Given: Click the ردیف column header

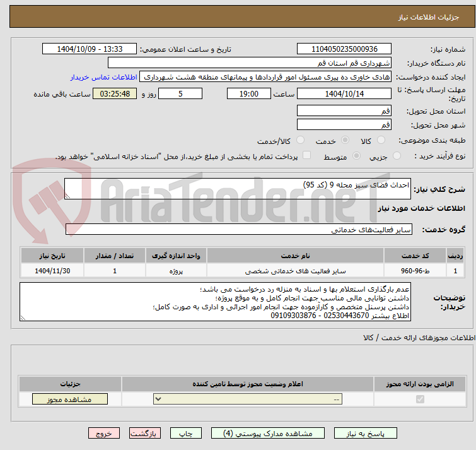Looking at the screenshot, I should 455,256.
